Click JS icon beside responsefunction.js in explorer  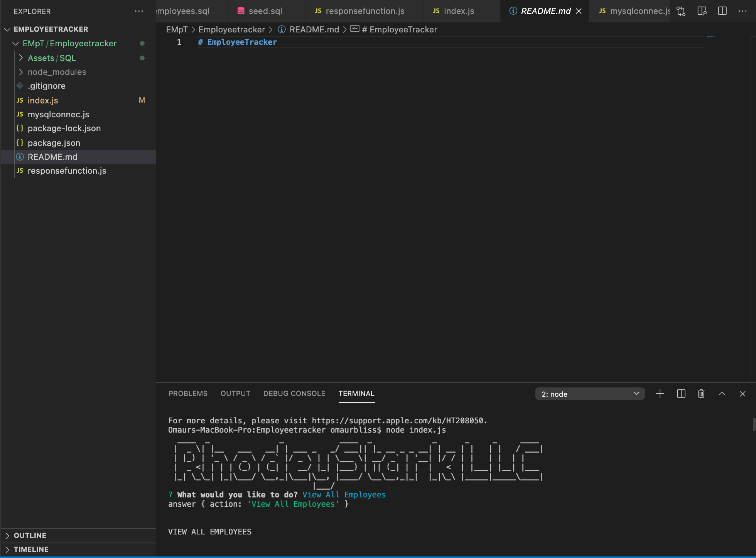(x=20, y=171)
